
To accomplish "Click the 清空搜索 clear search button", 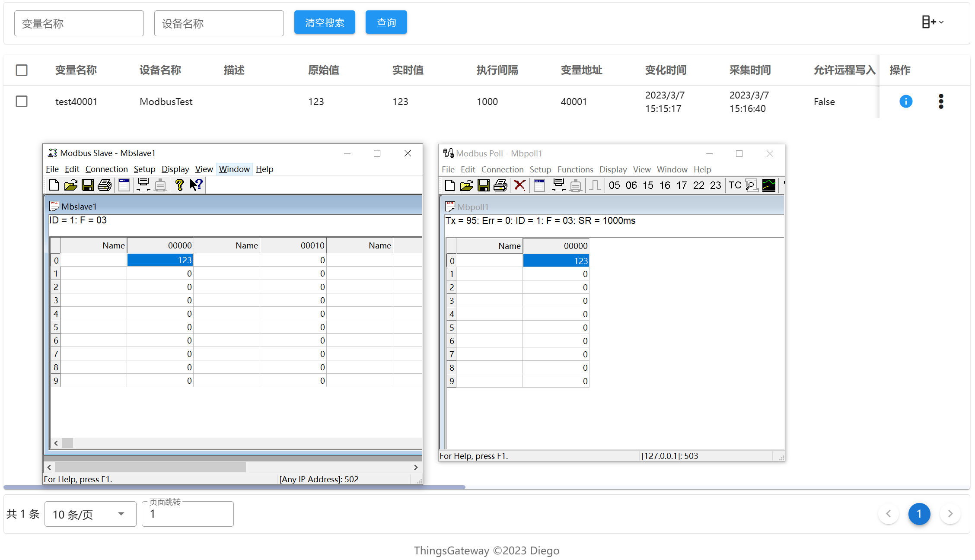I will click(325, 22).
